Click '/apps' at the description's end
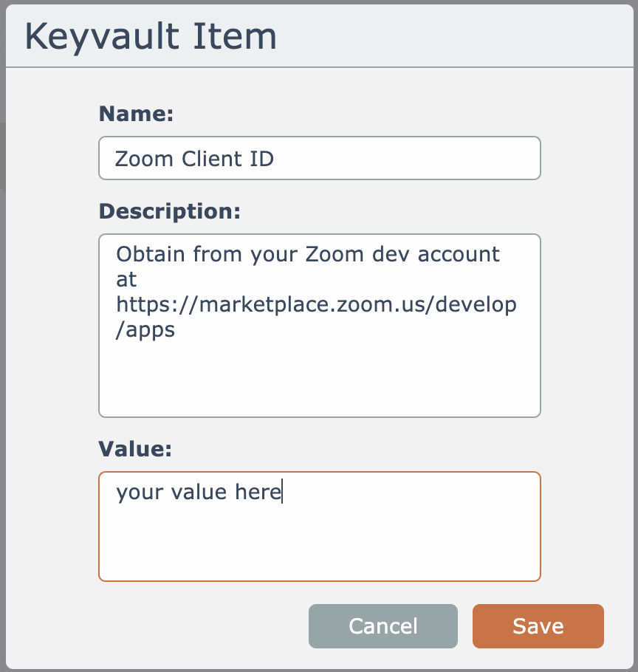The width and height of the screenshot is (638, 672). (x=145, y=329)
